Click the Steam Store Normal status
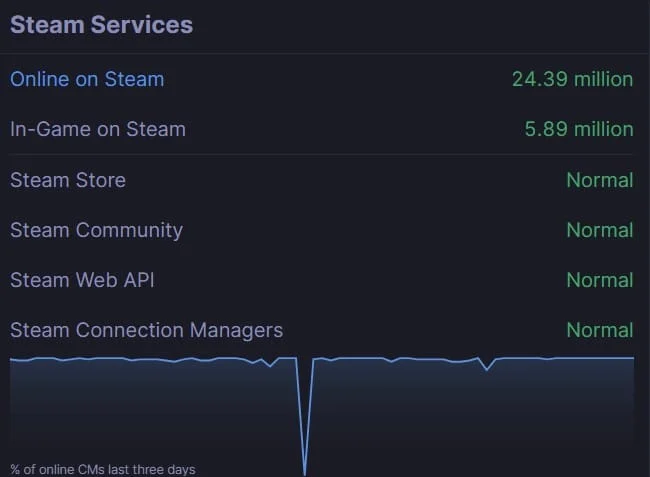Viewport: 650px width, 477px height. tap(599, 180)
